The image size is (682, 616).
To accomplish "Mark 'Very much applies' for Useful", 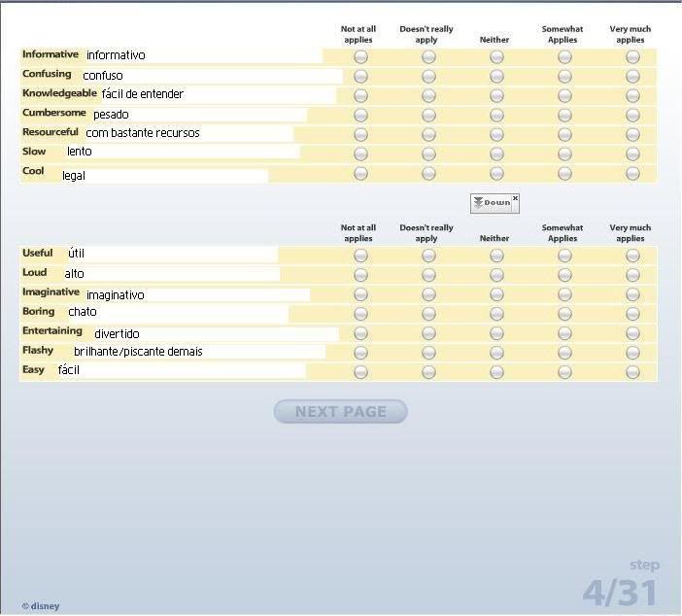I will (x=632, y=256).
